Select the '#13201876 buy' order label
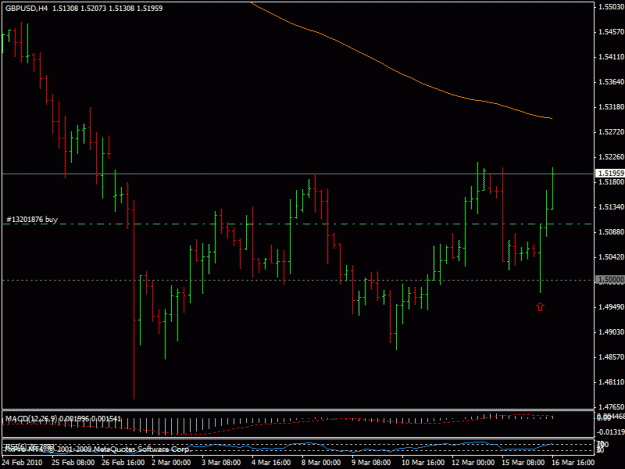 pos(32,219)
